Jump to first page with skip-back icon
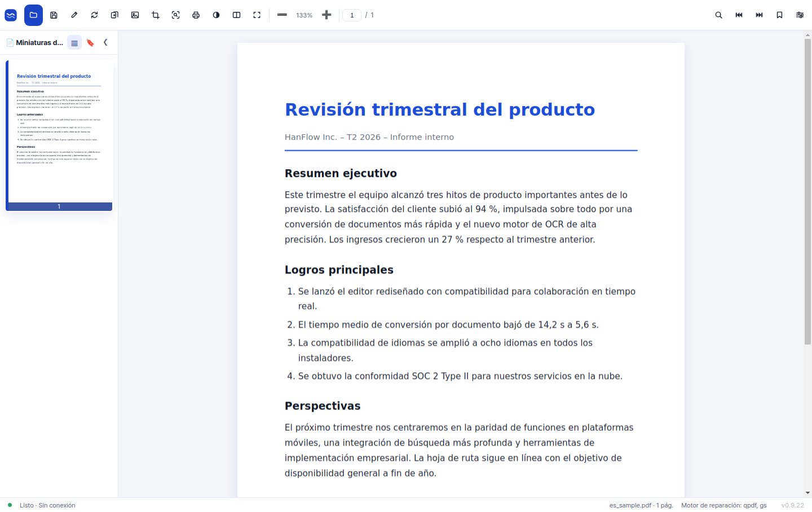The width and height of the screenshot is (812, 512). point(739,15)
